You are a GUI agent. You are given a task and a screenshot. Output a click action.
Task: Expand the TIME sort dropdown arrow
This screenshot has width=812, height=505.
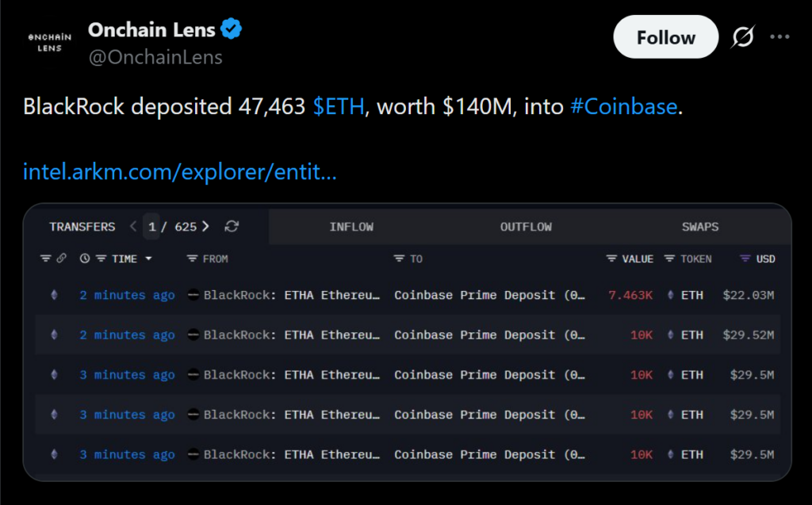pos(148,259)
